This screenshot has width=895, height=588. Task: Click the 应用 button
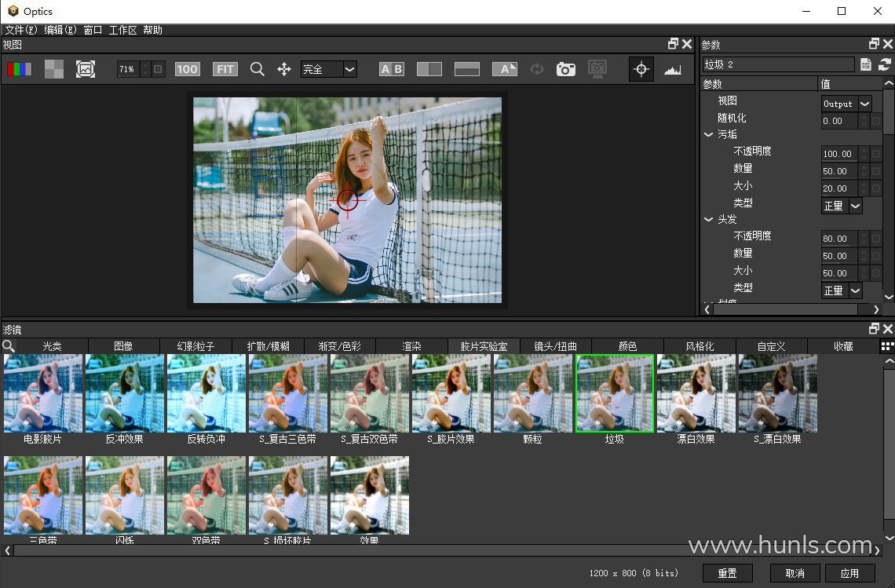click(x=849, y=573)
